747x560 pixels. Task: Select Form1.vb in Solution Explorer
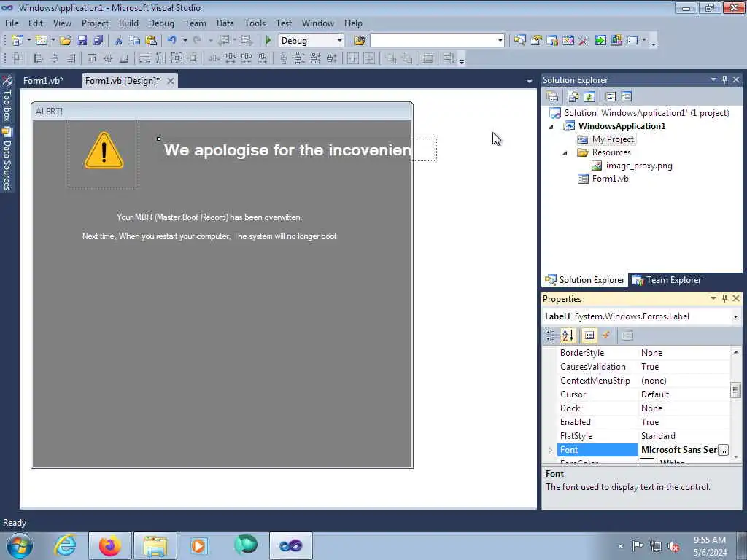610,179
